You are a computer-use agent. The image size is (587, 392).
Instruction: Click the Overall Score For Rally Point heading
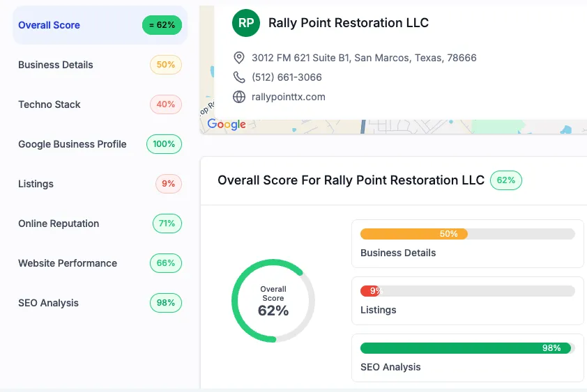(x=351, y=180)
